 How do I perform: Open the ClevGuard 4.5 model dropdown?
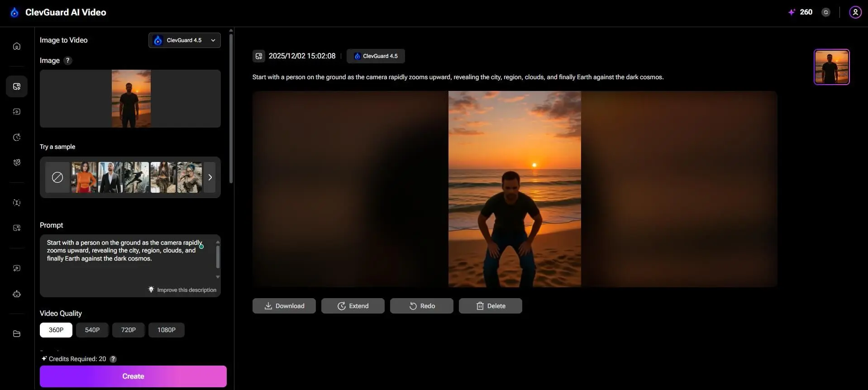(x=184, y=40)
